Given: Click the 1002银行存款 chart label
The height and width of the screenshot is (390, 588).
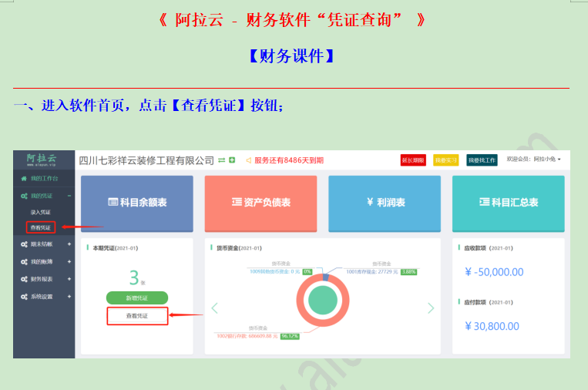Looking at the screenshot, I should (247, 336).
